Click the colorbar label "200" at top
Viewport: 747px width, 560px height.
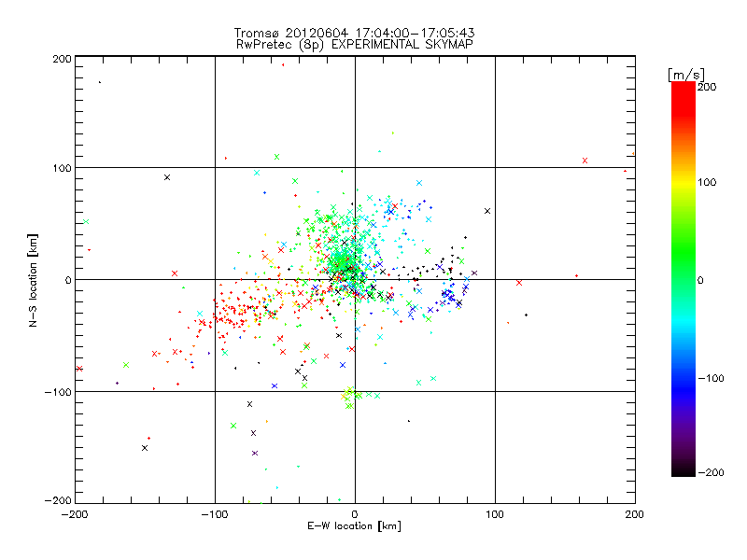pyautogui.click(x=707, y=87)
